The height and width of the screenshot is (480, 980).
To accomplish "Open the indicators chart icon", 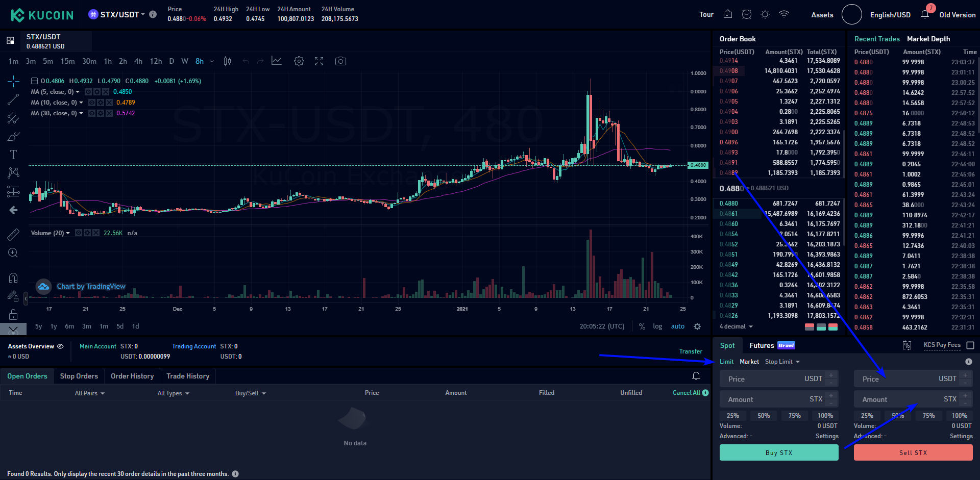I will 276,61.
